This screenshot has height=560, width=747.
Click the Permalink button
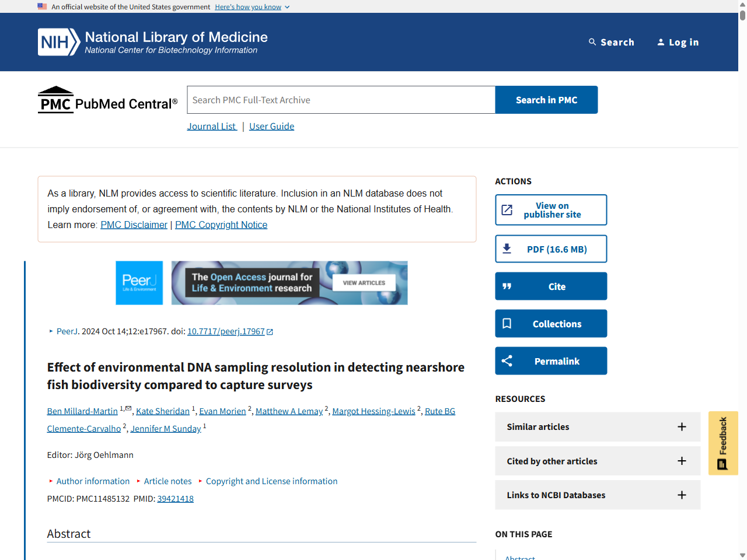coord(551,361)
